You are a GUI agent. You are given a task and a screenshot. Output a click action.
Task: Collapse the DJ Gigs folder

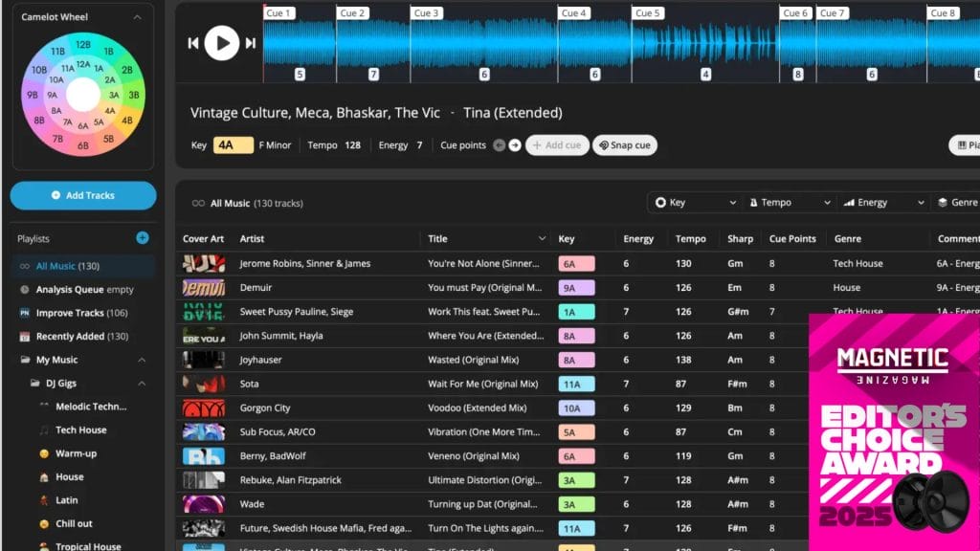pos(142,384)
